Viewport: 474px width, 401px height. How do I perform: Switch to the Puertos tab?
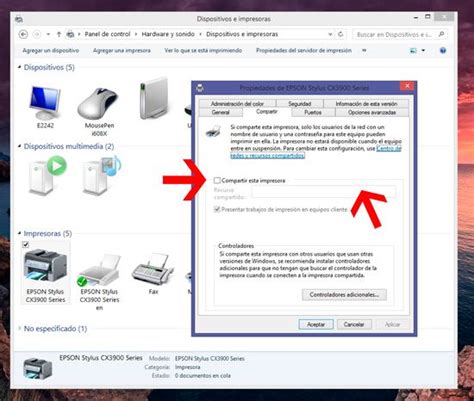click(x=313, y=112)
